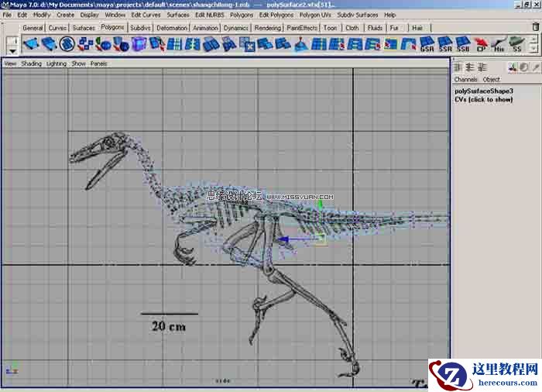Click the purple cube shelf icon
The image size is (542, 392).
pos(139,44)
